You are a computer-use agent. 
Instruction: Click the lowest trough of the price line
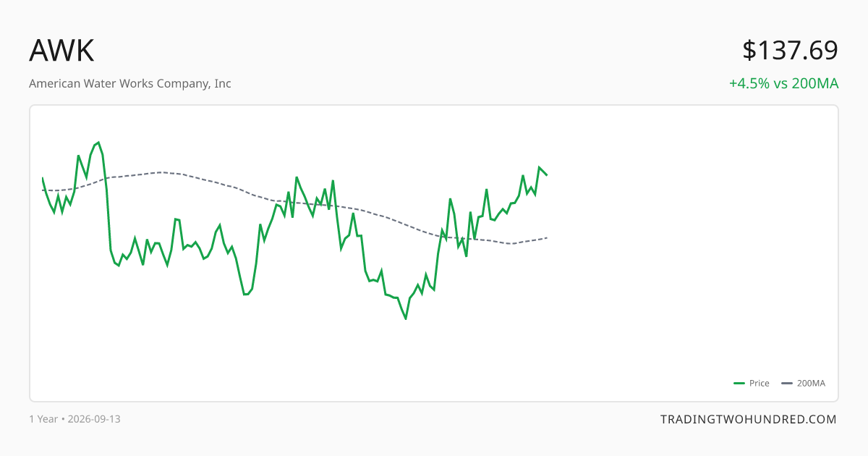click(x=406, y=318)
